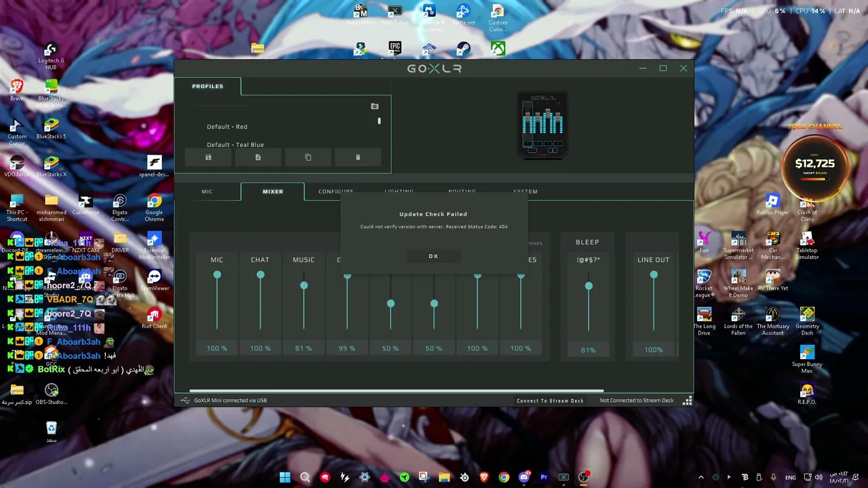868x488 pixels.
Task: Click the LINE OUT volume slider handle
Action: point(654,274)
